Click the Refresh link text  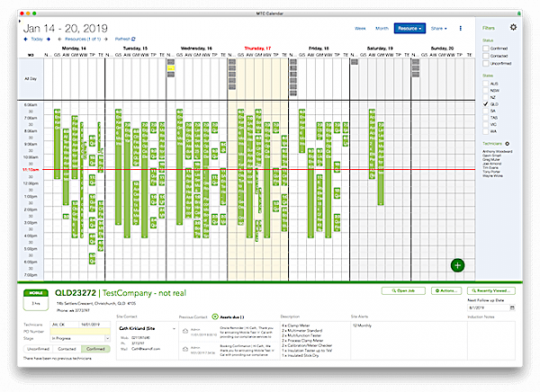click(122, 39)
